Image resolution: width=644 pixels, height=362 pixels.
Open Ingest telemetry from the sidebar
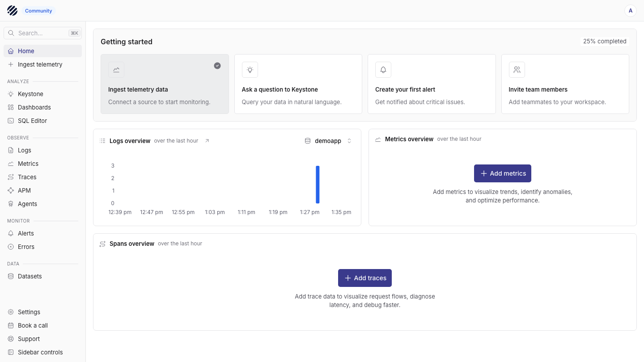[x=42, y=64]
